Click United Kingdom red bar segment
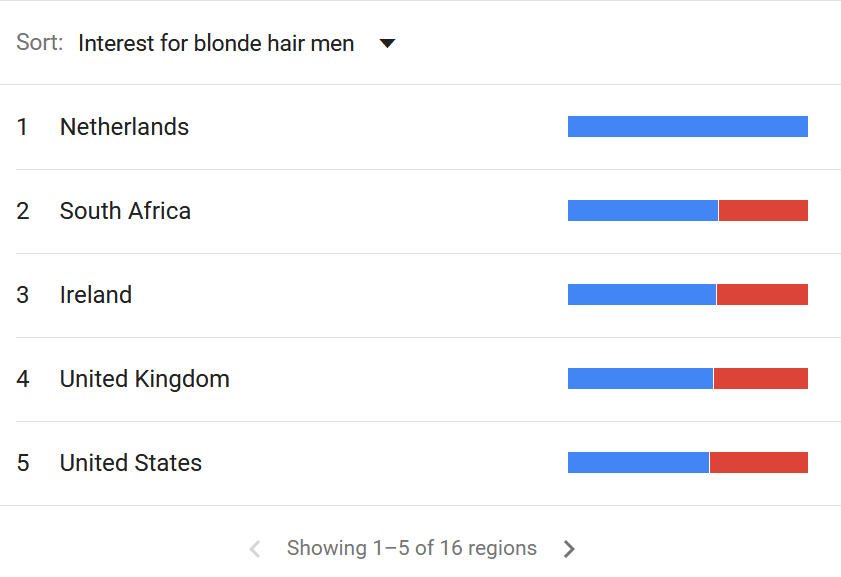Image resolution: width=841 pixels, height=577 pixels. point(761,379)
